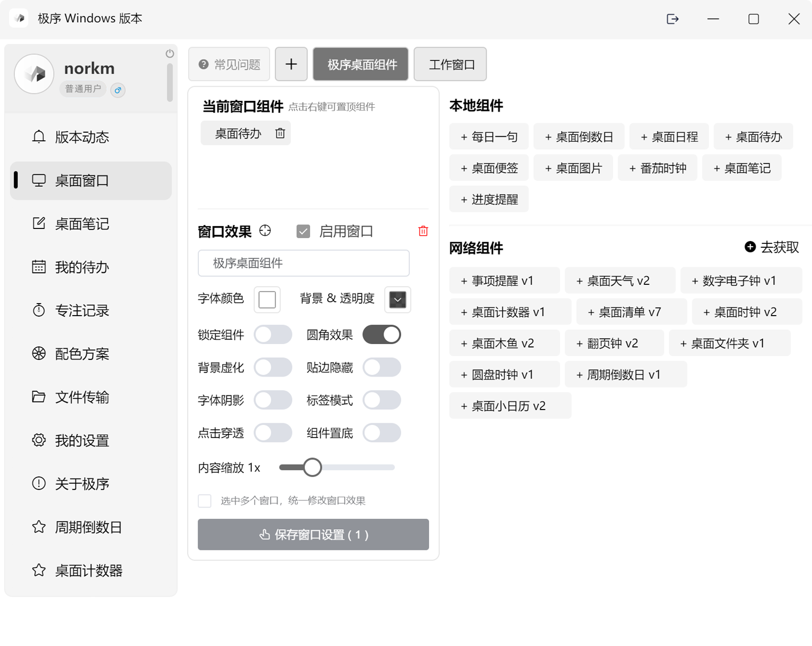Turn on the 标签模式 switch
Image resolution: width=812 pixels, height=646 pixels.
point(382,400)
